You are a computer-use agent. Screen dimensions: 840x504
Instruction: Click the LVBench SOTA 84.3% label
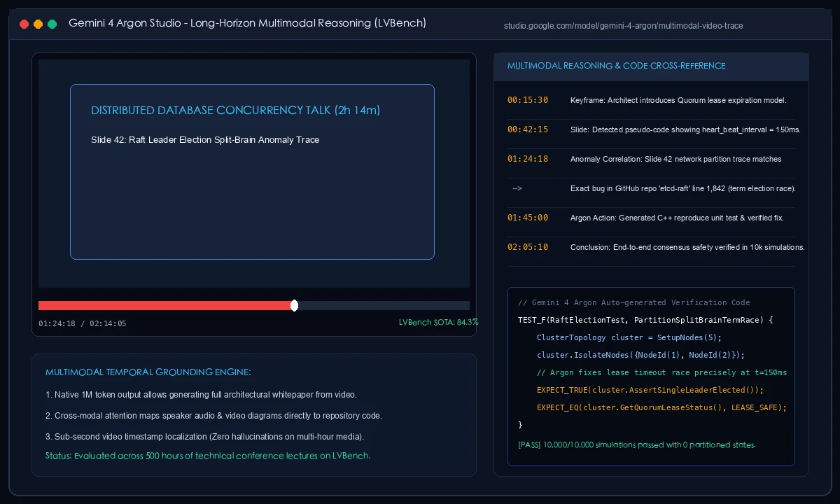(439, 322)
